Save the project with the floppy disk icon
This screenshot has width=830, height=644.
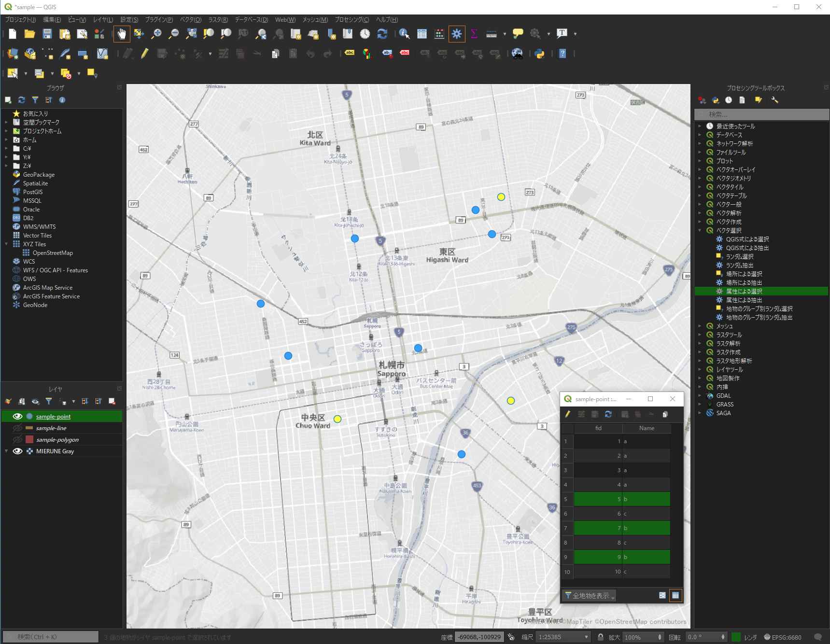[47, 34]
